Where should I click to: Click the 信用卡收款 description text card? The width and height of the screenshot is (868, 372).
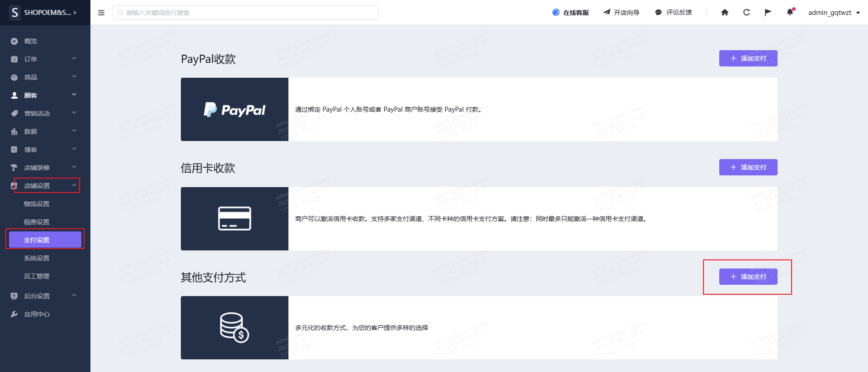pos(533,219)
